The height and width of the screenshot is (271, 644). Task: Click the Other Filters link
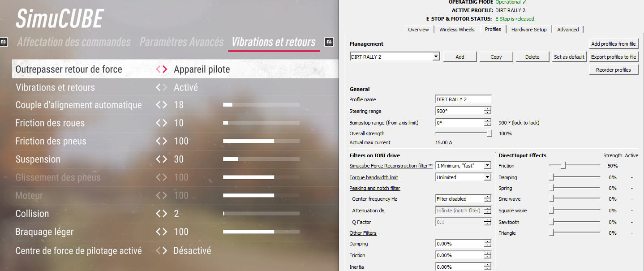[x=363, y=233]
